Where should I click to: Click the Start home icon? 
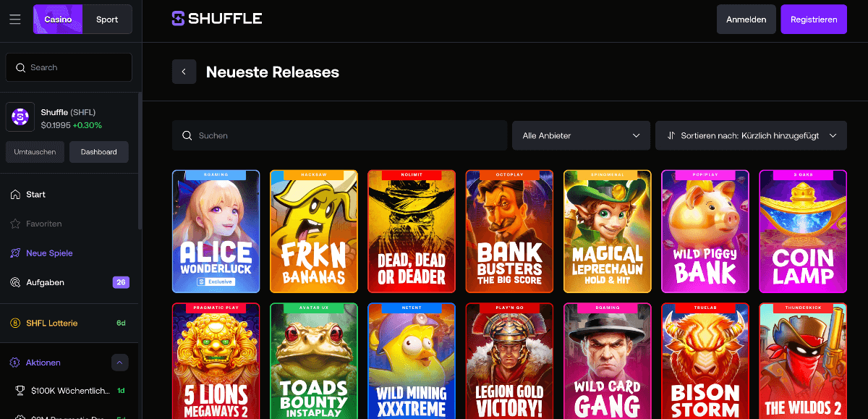point(15,195)
